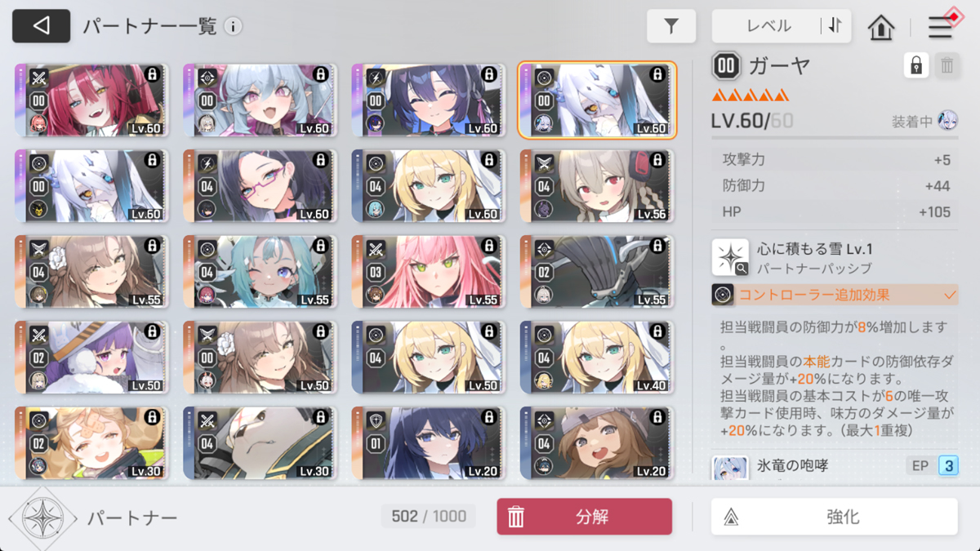Open the info icon beside パートナー一覧

[x=233, y=27]
